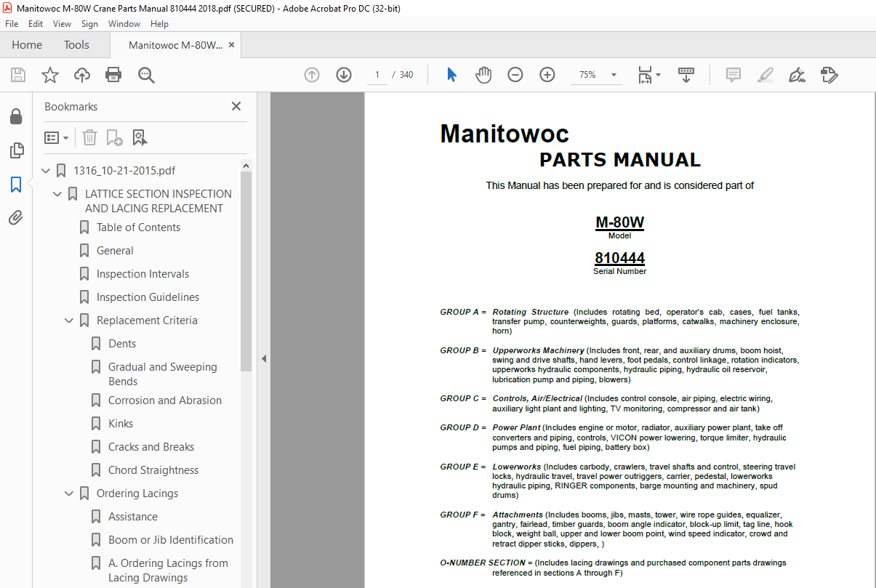Image resolution: width=876 pixels, height=588 pixels.
Task: Print the document
Action: pyautogui.click(x=113, y=75)
